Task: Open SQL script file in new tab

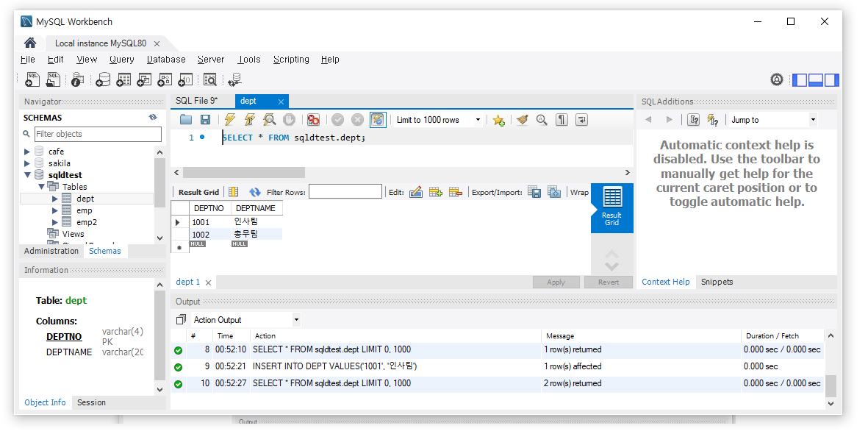Action: click(53, 80)
